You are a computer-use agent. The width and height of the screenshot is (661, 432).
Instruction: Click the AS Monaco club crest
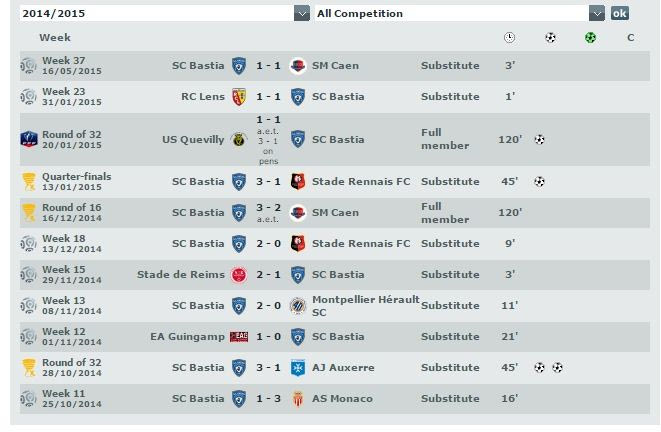(297, 399)
